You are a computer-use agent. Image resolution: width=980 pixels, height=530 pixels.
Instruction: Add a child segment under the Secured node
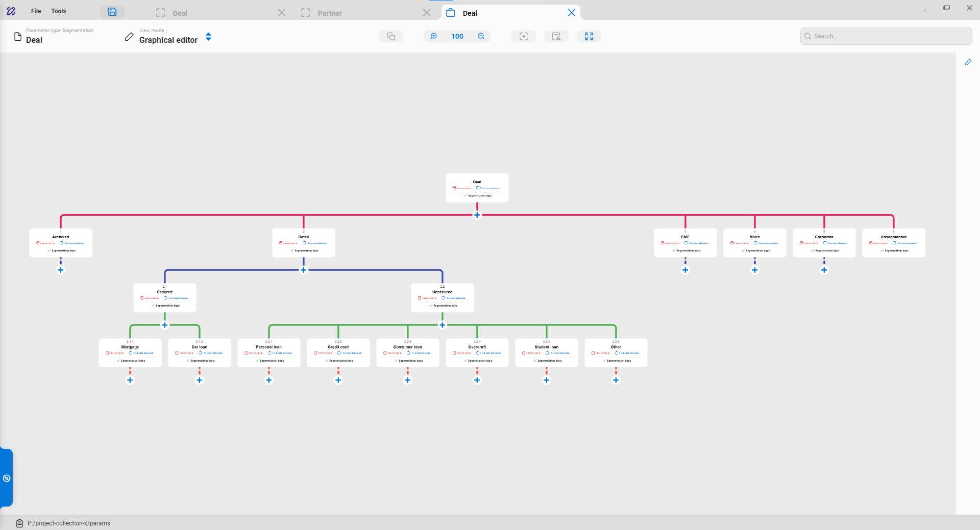[x=164, y=325]
